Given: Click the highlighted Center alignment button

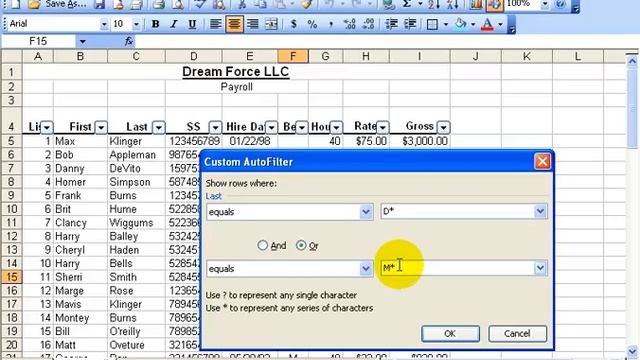Looking at the screenshot, I should coord(234,24).
